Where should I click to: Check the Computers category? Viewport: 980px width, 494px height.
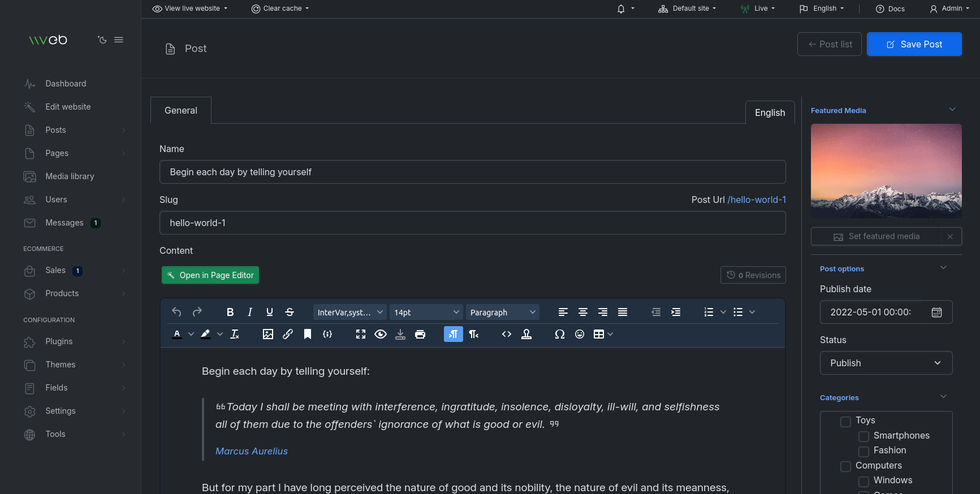845,466
